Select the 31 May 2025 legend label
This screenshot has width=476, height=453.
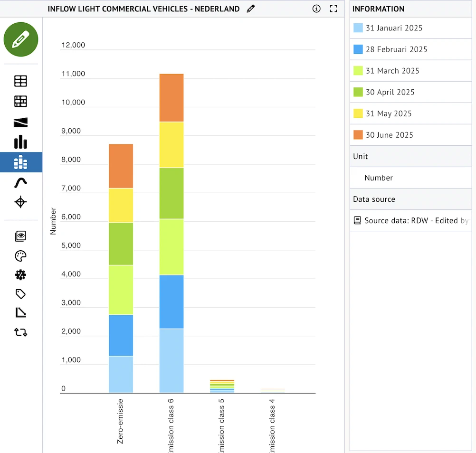click(x=389, y=113)
